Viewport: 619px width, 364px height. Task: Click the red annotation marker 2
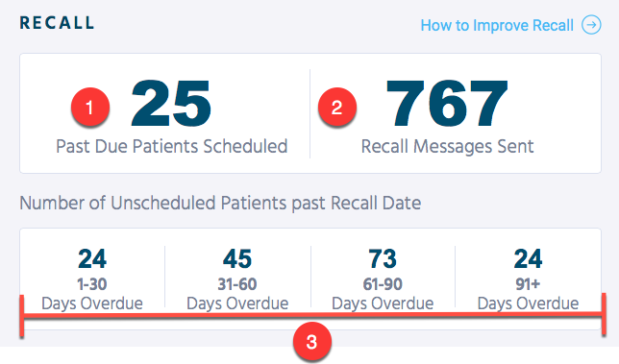337,107
